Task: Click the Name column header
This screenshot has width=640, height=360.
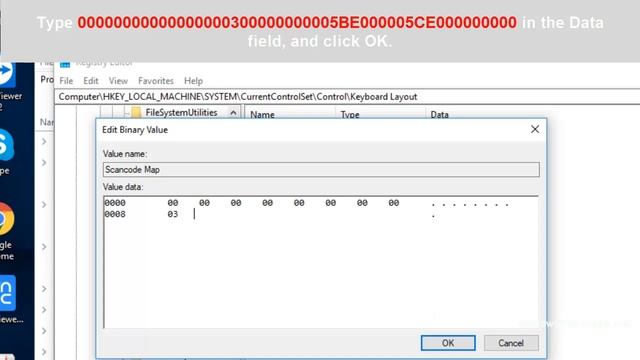Action: (x=262, y=115)
